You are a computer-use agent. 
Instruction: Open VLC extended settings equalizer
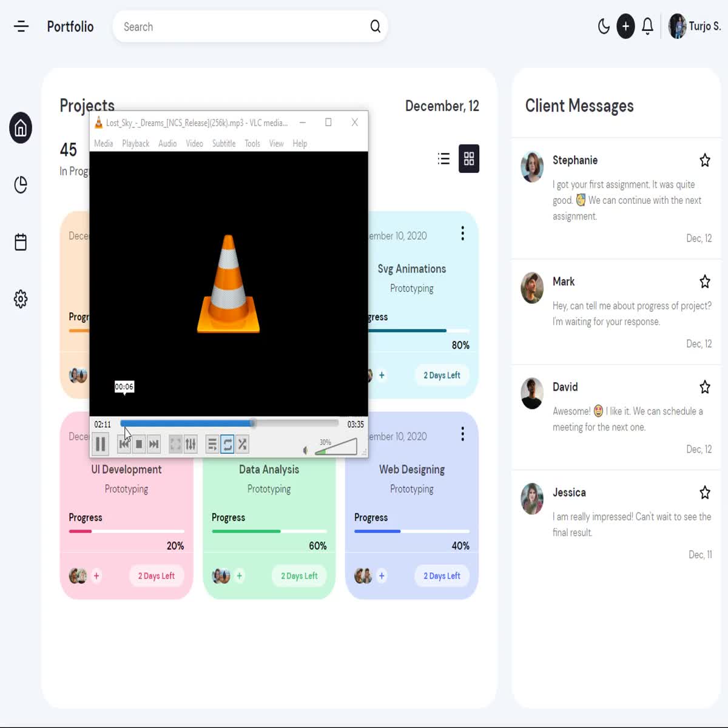190,444
